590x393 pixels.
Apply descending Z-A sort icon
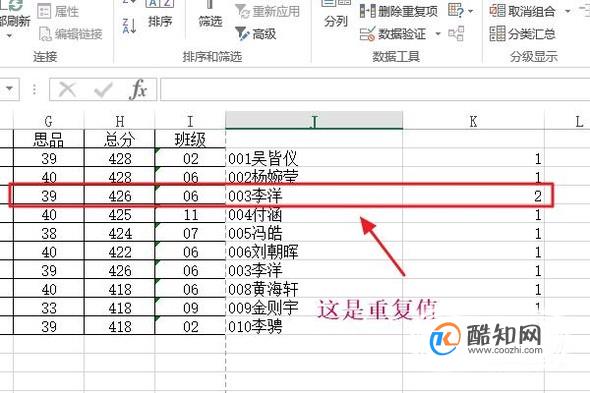tap(129, 26)
